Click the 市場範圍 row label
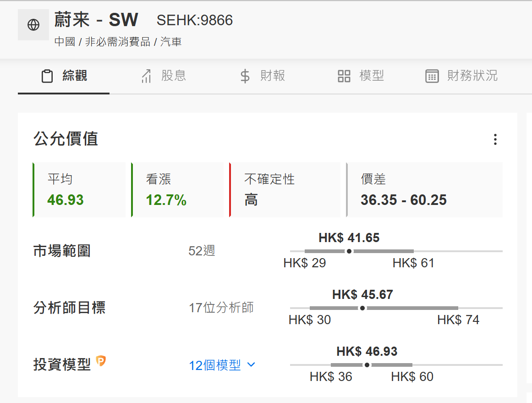The height and width of the screenshot is (403, 532). pos(62,251)
